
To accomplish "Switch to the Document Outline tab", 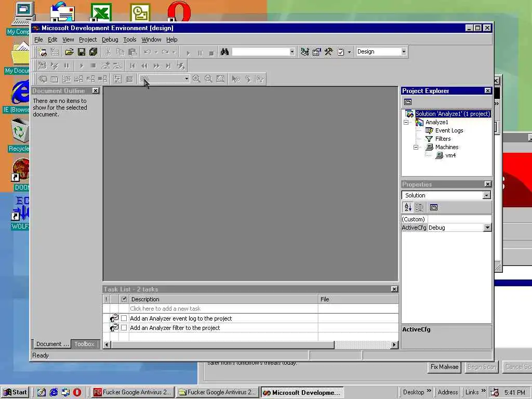I will 52,344.
